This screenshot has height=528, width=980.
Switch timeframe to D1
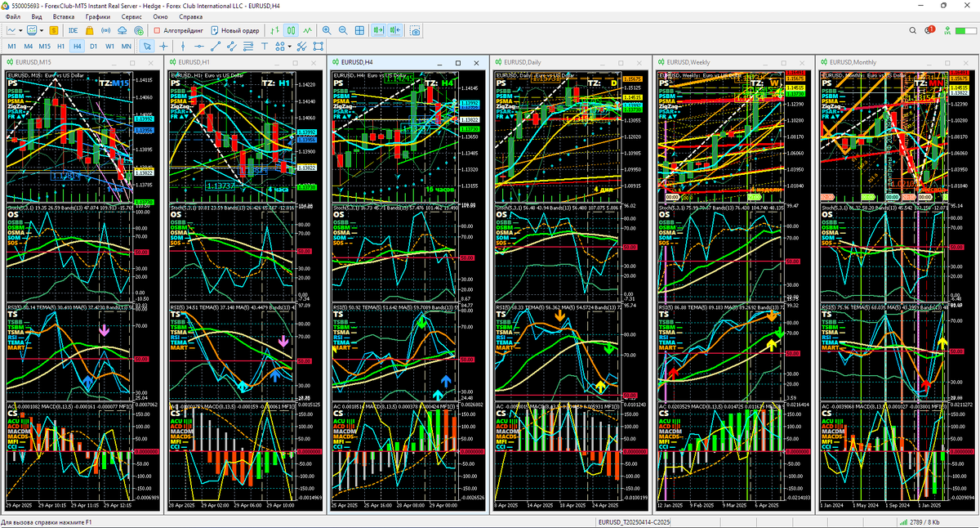point(94,47)
